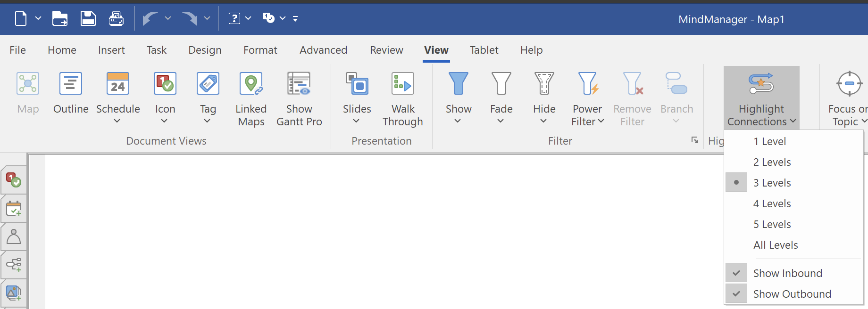Toggle Show Outbound connections off
The image size is (868, 309).
pyautogui.click(x=792, y=294)
